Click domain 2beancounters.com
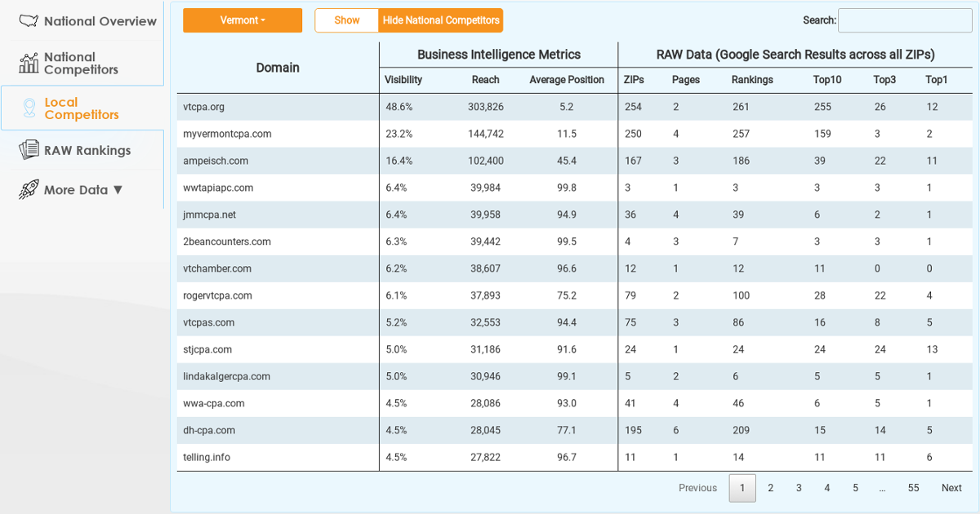 (227, 241)
